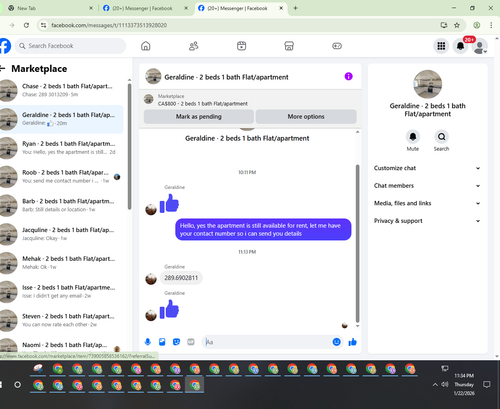Go back using arrow beside Marketplace heading

(x=3, y=69)
